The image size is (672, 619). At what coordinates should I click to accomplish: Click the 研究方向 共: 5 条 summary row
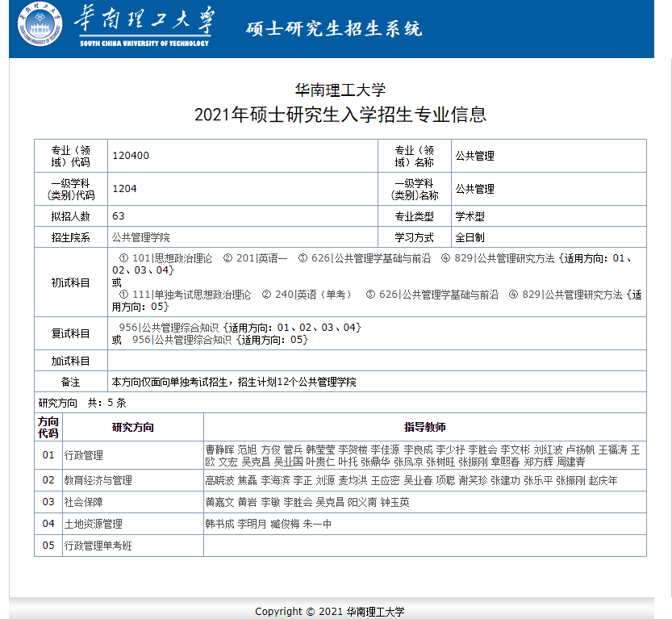point(340,403)
